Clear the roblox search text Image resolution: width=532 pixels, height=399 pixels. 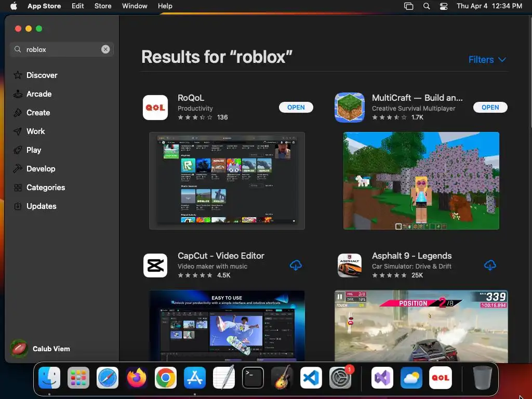coord(105,49)
